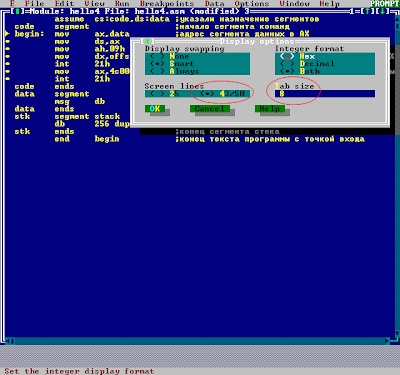Click the 'db 256 dup' line
The height and width of the screenshot is (375, 400).
[x=92, y=124]
